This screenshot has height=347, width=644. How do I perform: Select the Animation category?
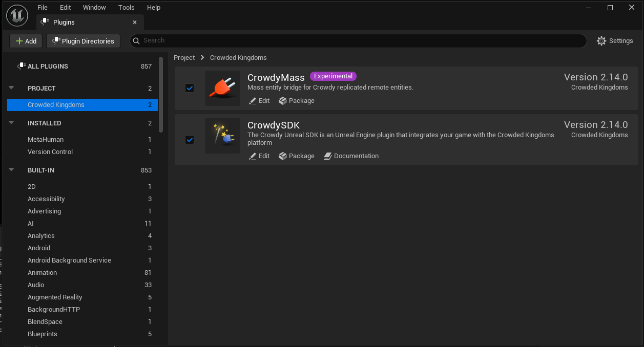pos(82,272)
